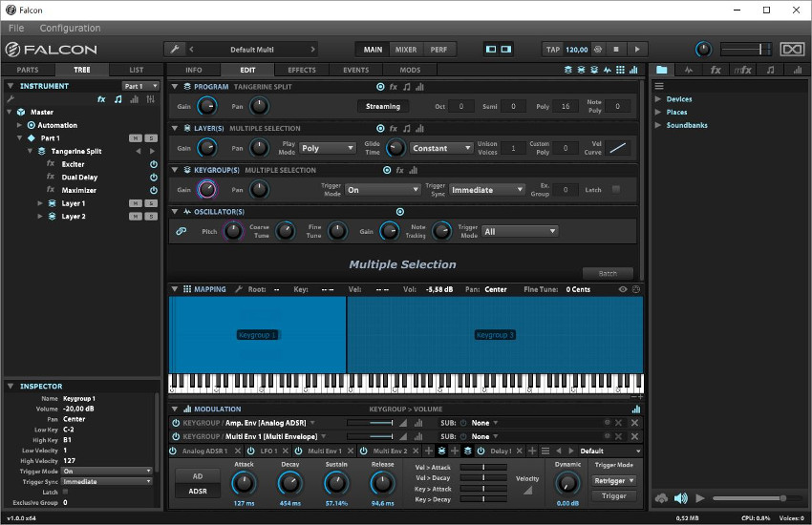Open the fx presets browser tab

click(x=716, y=70)
